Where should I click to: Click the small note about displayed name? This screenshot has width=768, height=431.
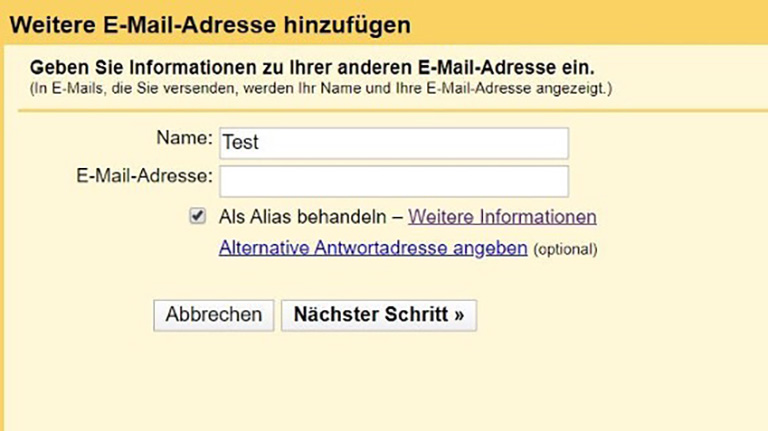320,89
